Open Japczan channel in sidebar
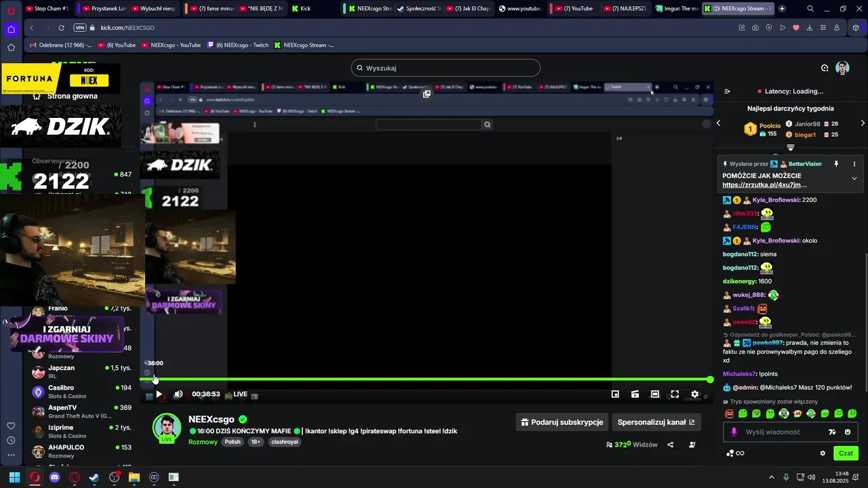The image size is (868, 488). tap(81, 371)
